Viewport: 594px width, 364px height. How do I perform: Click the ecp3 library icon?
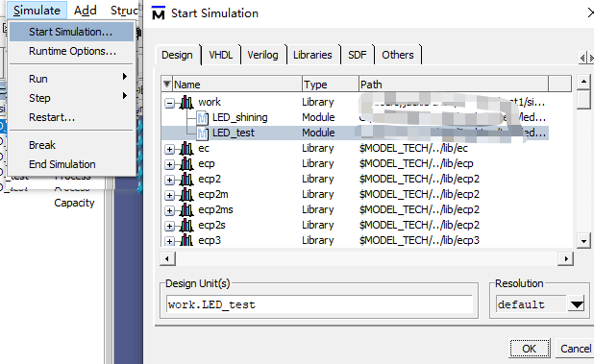point(186,240)
